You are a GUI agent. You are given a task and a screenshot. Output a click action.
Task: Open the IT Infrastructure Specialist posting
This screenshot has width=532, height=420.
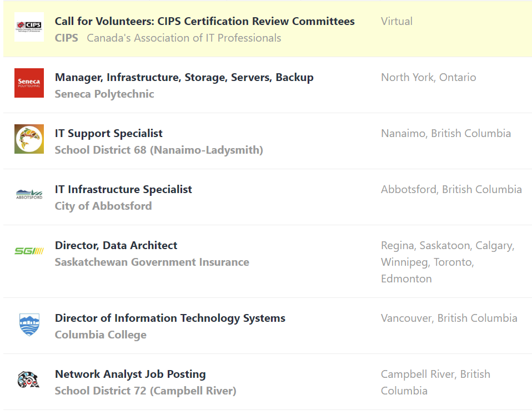click(x=123, y=190)
